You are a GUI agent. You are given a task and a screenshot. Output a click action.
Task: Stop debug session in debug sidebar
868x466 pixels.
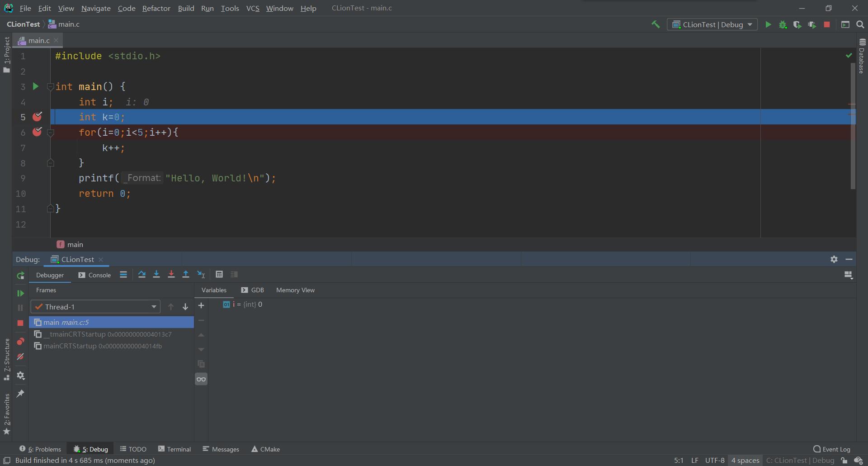point(20,323)
